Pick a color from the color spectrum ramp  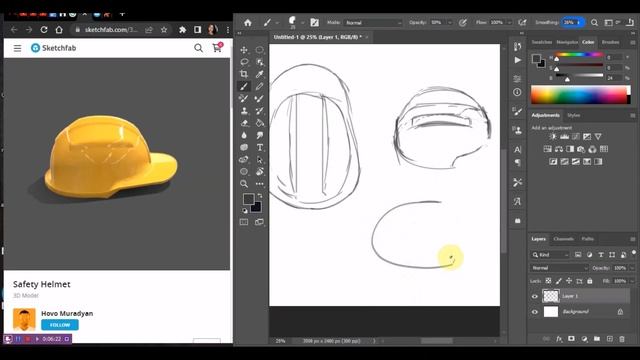(579, 95)
